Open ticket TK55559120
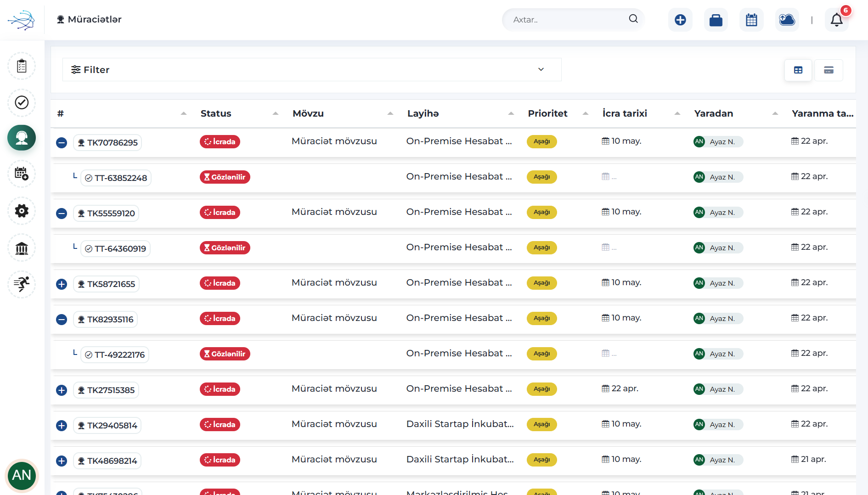868x495 pixels. point(106,214)
